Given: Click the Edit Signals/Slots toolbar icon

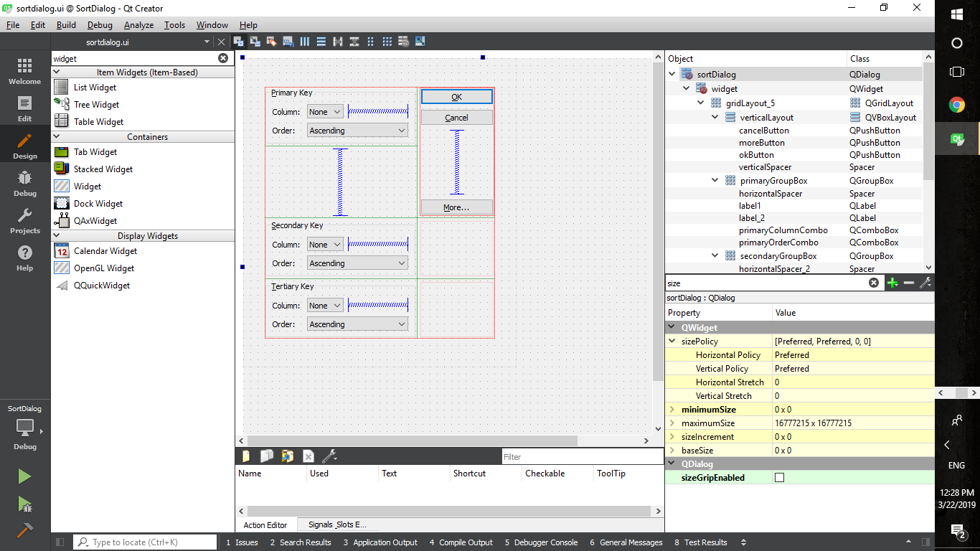Looking at the screenshot, I should click(x=255, y=42).
